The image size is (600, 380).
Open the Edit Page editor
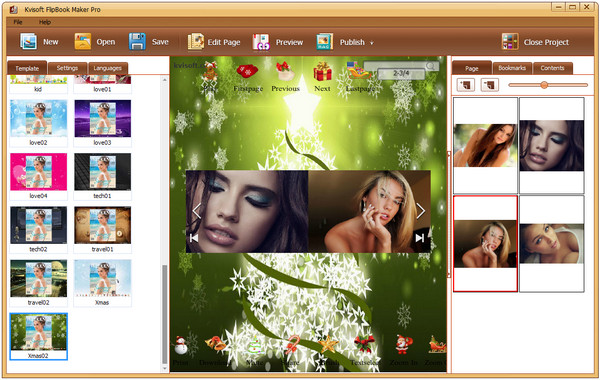(x=214, y=42)
